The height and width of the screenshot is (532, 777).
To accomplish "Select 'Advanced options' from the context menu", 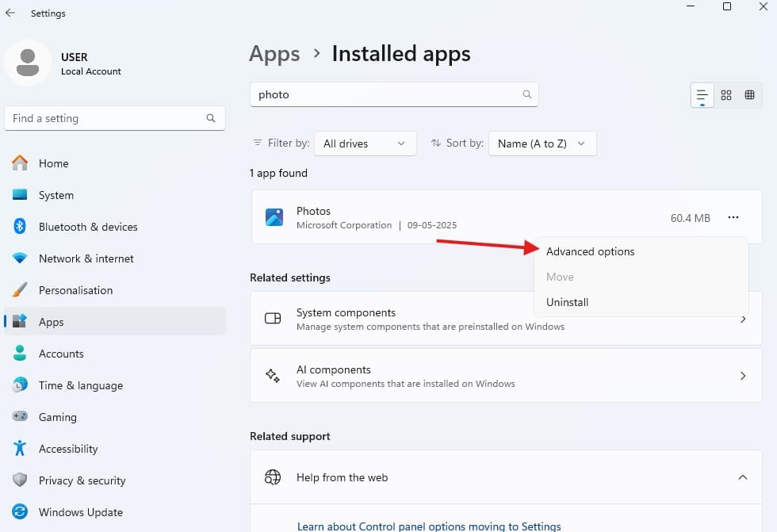I will coord(590,251).
